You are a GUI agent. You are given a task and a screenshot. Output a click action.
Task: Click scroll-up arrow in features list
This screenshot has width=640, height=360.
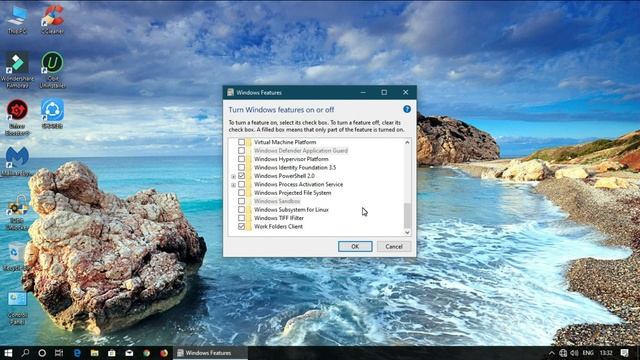(407, 142)
